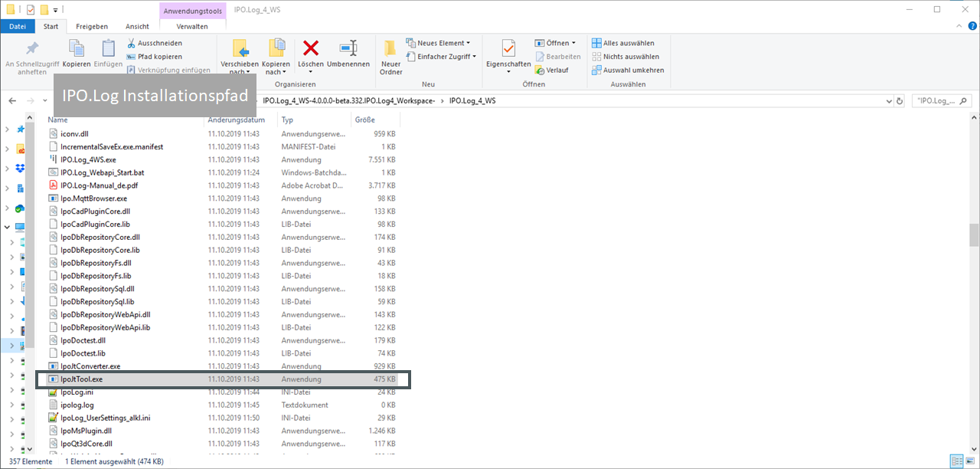Click the icon of IPO.Log_Webapi_Start.bat
Viewport: 980px width, 469px height.
click(54, 172)
